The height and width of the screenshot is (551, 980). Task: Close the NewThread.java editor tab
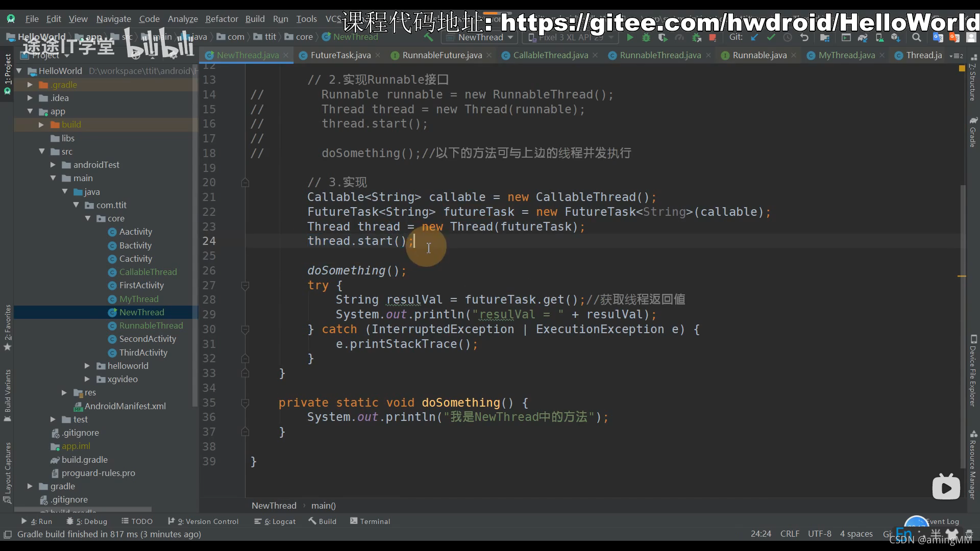click(x=286, y=55)
